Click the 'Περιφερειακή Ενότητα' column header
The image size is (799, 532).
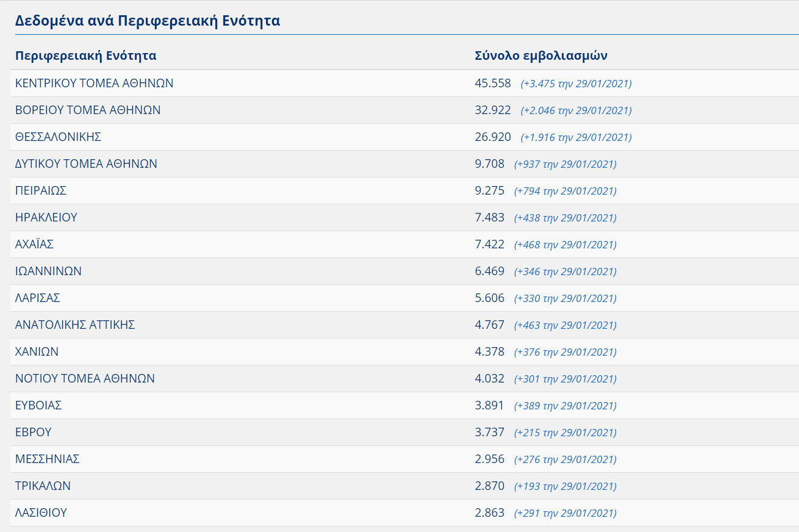[85, 56]
